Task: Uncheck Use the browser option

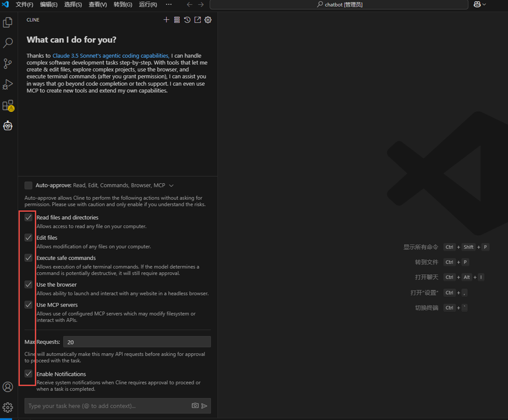Action: point(28,284)
